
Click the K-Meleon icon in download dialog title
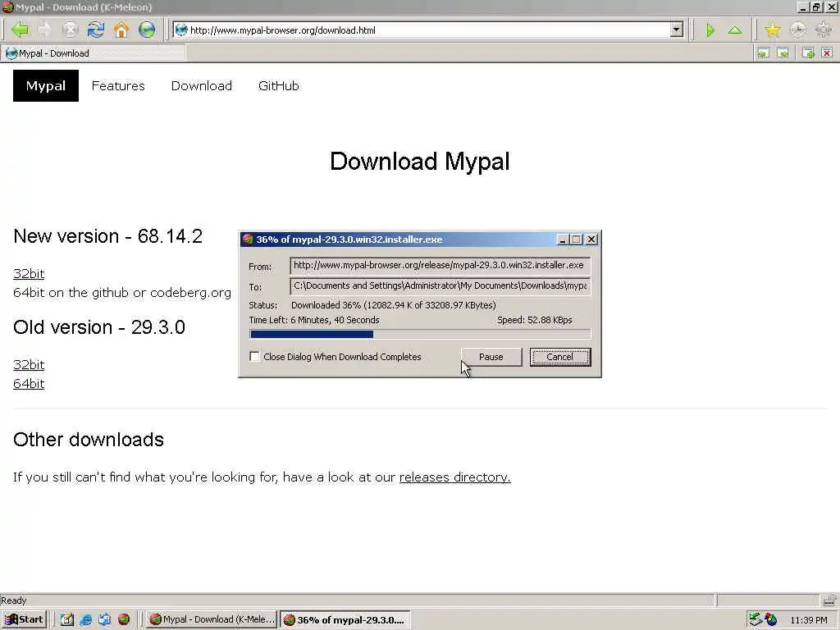click(x=248, y=240)
